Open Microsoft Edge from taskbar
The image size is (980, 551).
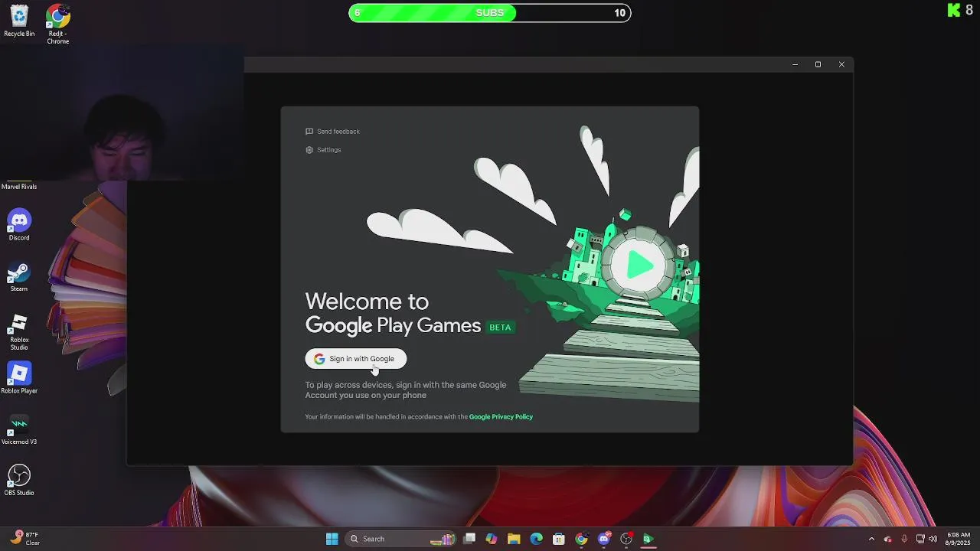(x=537, y=539)
